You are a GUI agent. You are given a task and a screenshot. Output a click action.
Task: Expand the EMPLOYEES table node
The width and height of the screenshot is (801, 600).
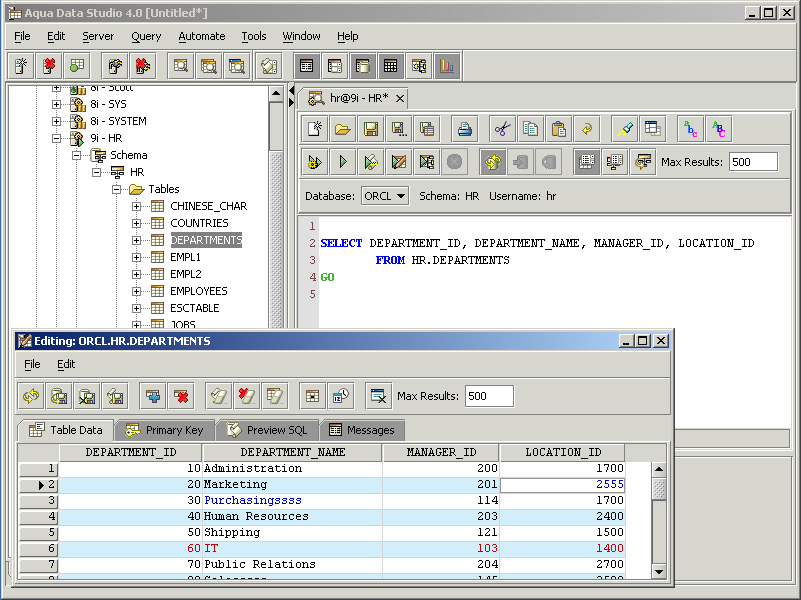click(x=137, y=291)
